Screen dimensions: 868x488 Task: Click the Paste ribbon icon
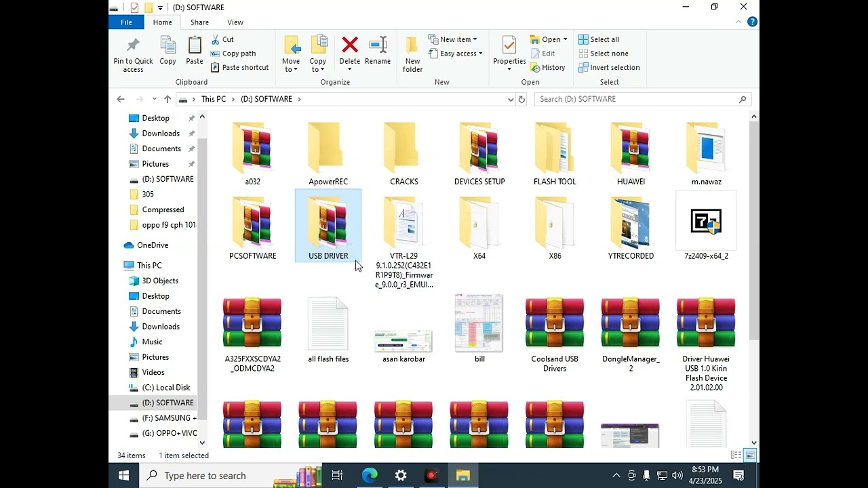coord(195,52)
